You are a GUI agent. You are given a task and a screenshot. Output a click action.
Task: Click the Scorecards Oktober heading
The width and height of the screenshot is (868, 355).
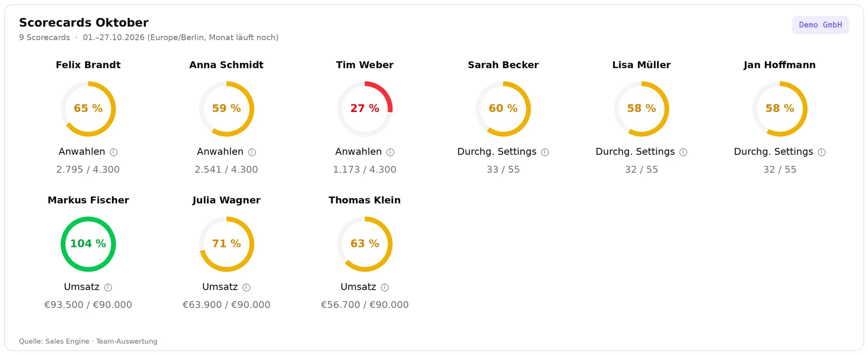coord(84,23)
